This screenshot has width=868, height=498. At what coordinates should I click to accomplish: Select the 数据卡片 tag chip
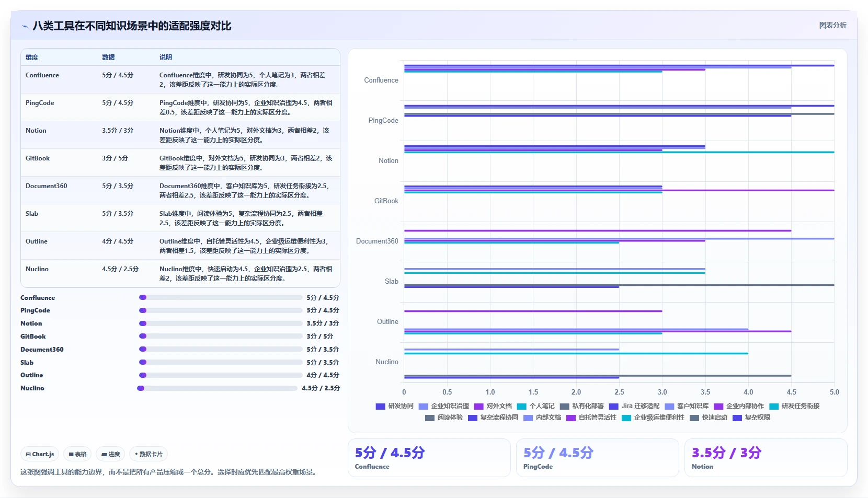pyautogui.click(x=149, y=454)
